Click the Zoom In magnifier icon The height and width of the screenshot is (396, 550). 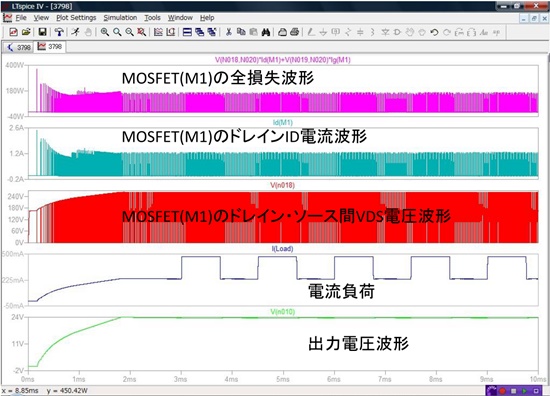pos(105,32)
